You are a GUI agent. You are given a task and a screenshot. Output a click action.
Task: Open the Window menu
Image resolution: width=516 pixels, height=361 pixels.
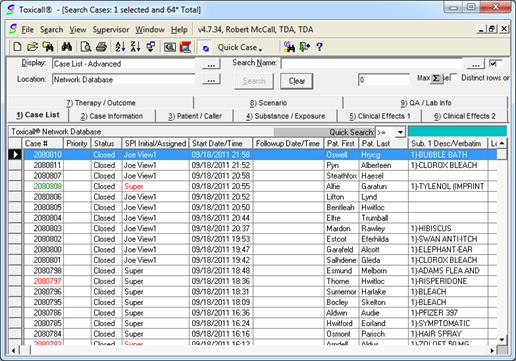[150, 30]
